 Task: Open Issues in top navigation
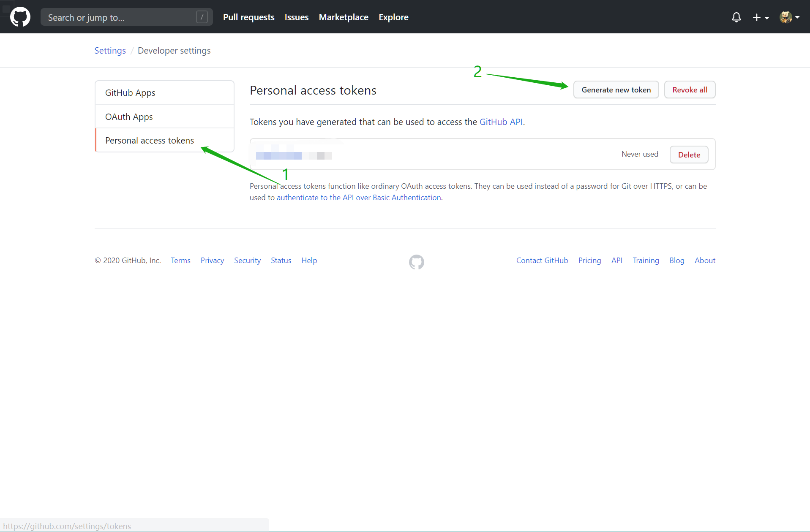point(296,17)
